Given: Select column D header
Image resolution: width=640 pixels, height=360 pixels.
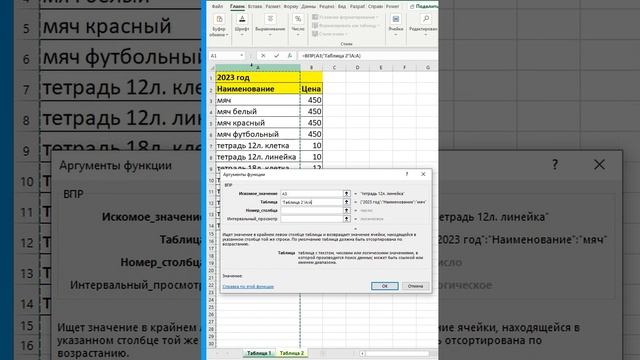Looking at the screenshot, I should point(358,67).
